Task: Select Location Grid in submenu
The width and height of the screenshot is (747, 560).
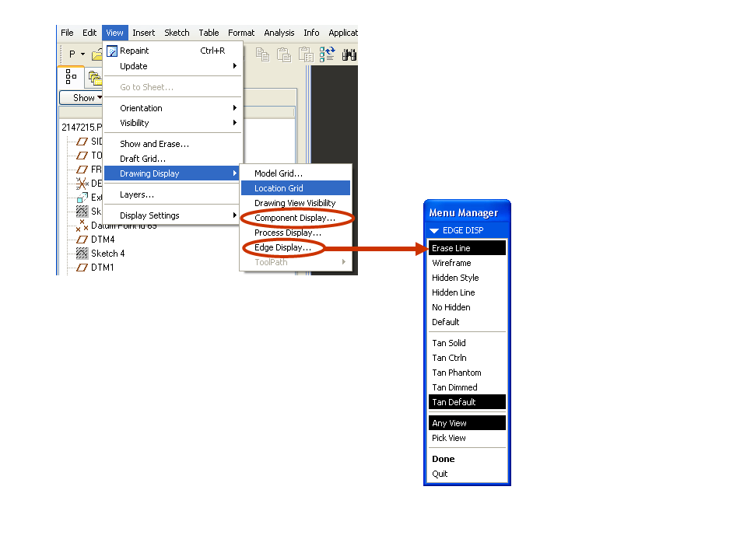Action: pyautogui.click(x=296, y=188)
